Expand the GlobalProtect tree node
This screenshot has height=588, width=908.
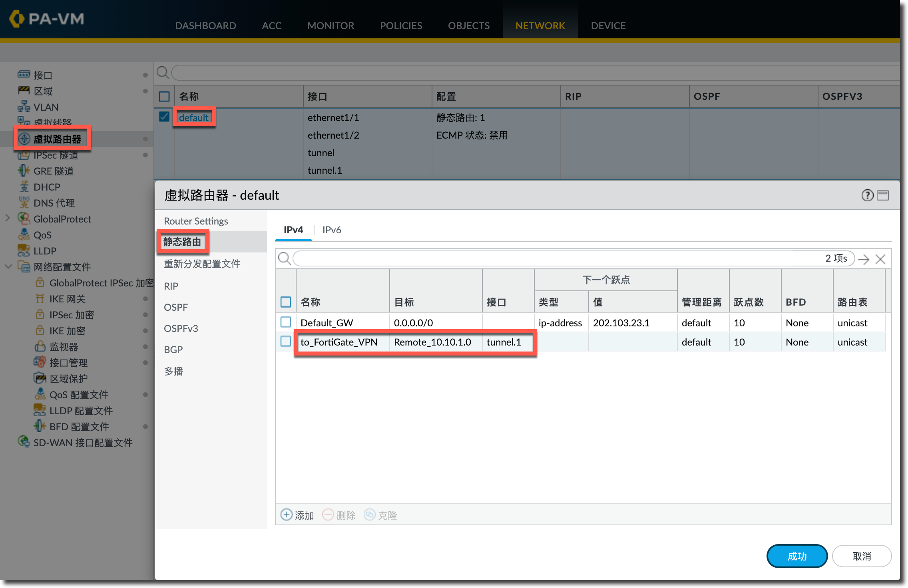pyautogui.click(x=7, y=218)
